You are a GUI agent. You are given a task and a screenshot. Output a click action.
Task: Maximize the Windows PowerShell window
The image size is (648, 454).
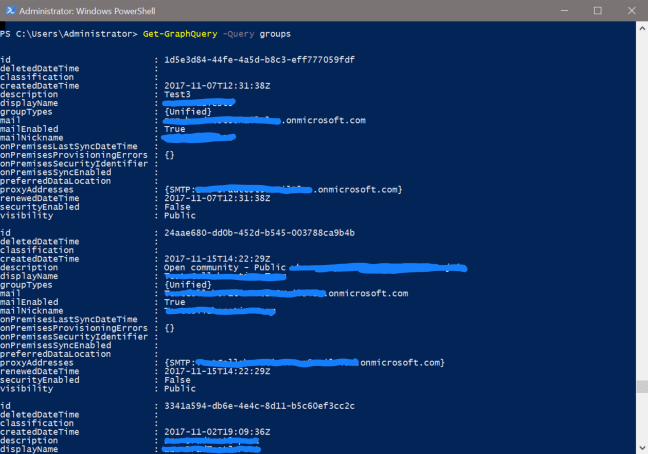[597, 10]
